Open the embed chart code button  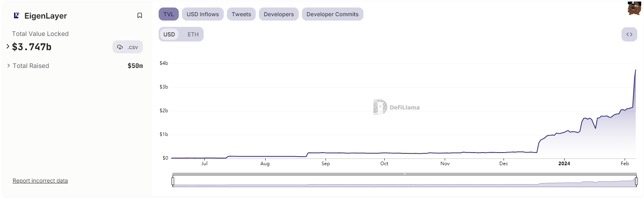[x=629, y=34]
